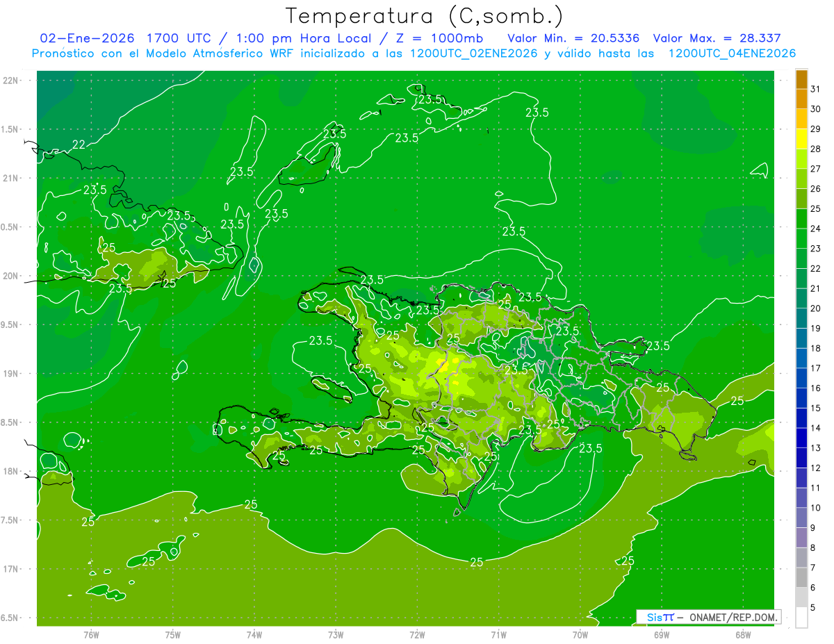
Task: Click legend scale value "31"
Action: tap(816, 90)
